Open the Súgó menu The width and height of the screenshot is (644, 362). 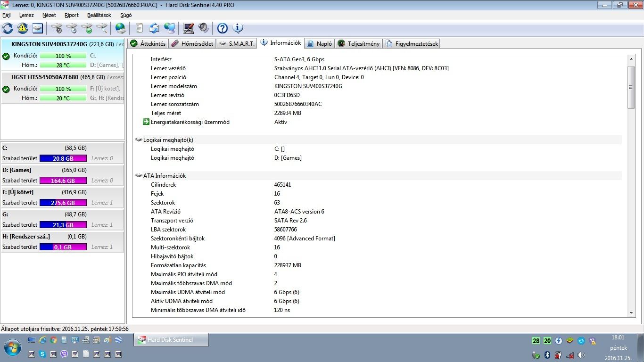click(x=126, y=15)
